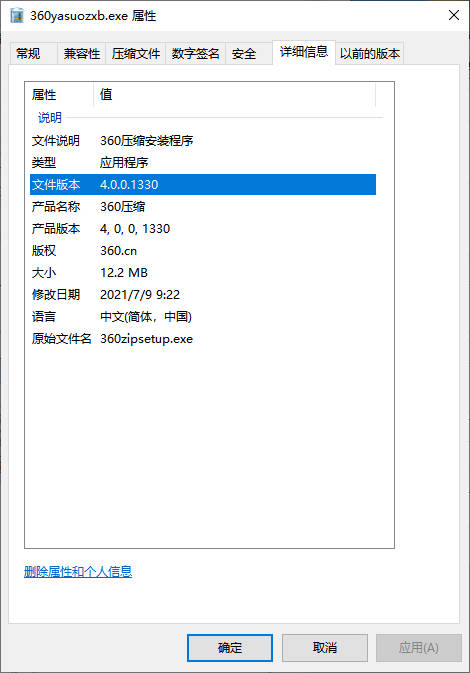Close the properties dialog window
This screenshot has width=470, height=673.
click(x=454, y=15)
